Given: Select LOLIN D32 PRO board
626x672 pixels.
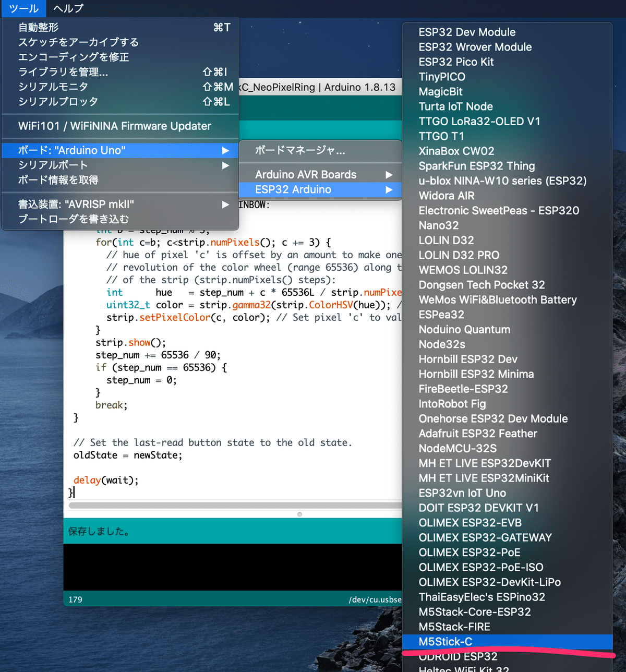Looking at the screenshot, I should [x=507, y=255].
